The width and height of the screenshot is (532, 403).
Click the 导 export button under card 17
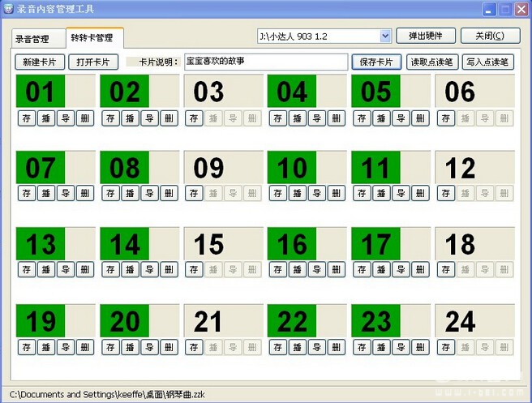[401, 269]
